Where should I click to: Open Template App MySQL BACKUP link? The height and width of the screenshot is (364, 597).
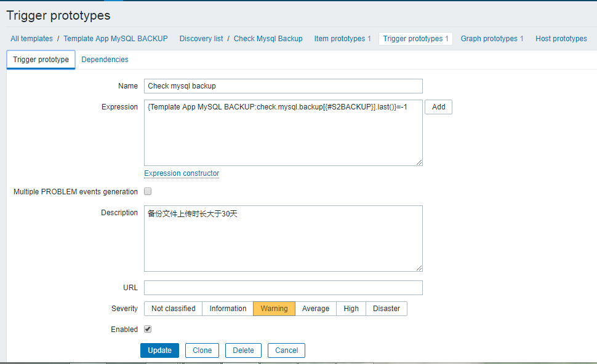coord(116,39)
